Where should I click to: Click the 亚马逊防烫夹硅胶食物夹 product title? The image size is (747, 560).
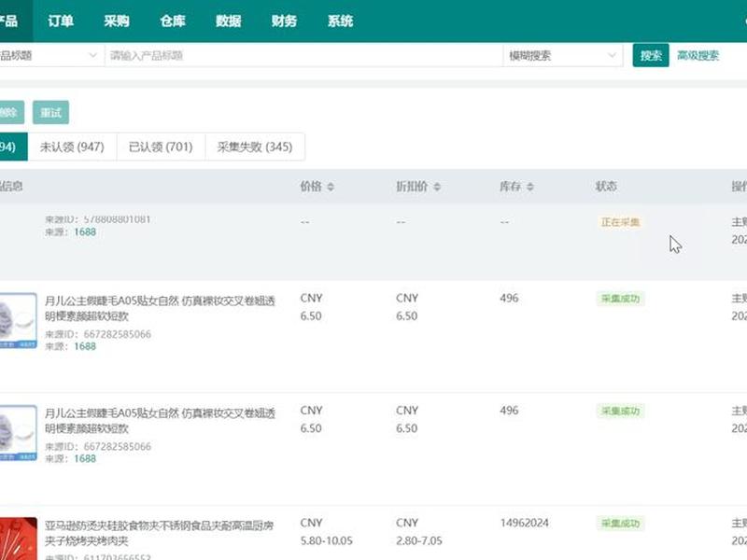pos(159,533)
